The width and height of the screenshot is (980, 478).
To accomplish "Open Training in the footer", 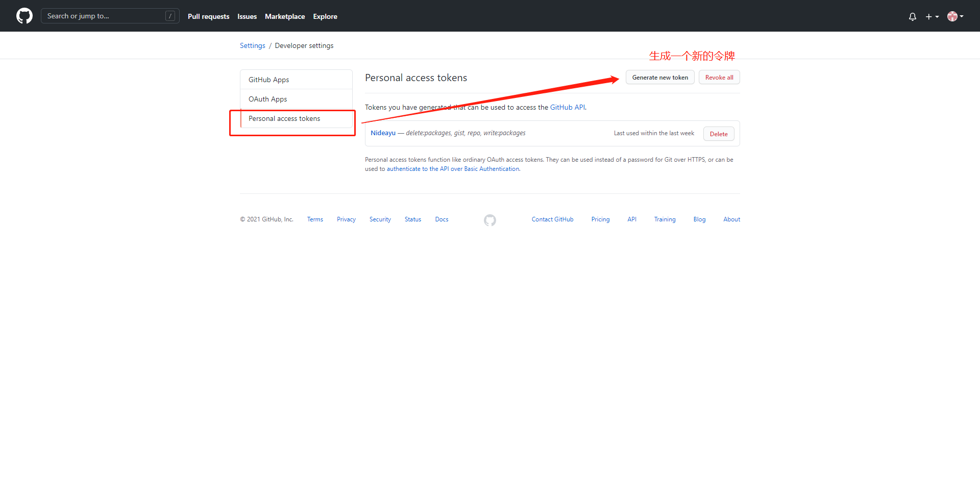I will (665, 219).
